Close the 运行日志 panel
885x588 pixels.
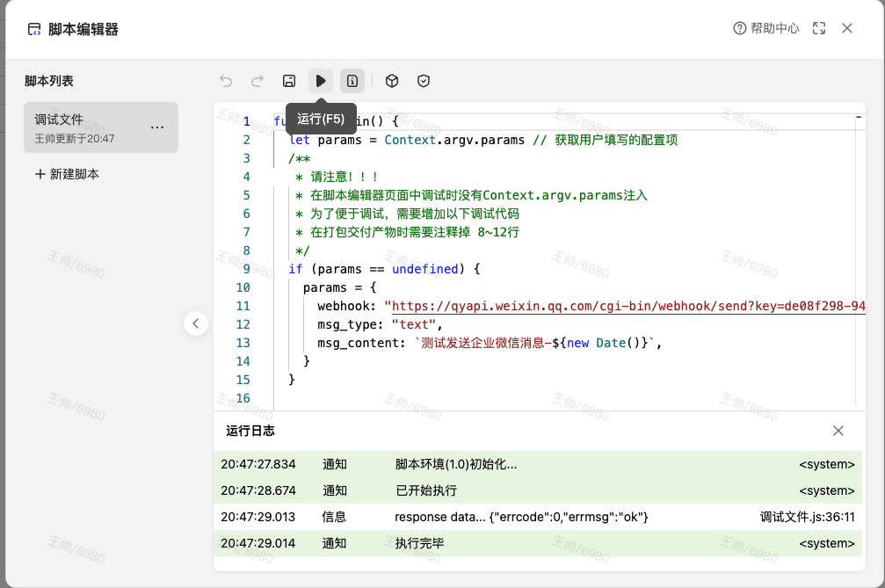click(838, 431)
